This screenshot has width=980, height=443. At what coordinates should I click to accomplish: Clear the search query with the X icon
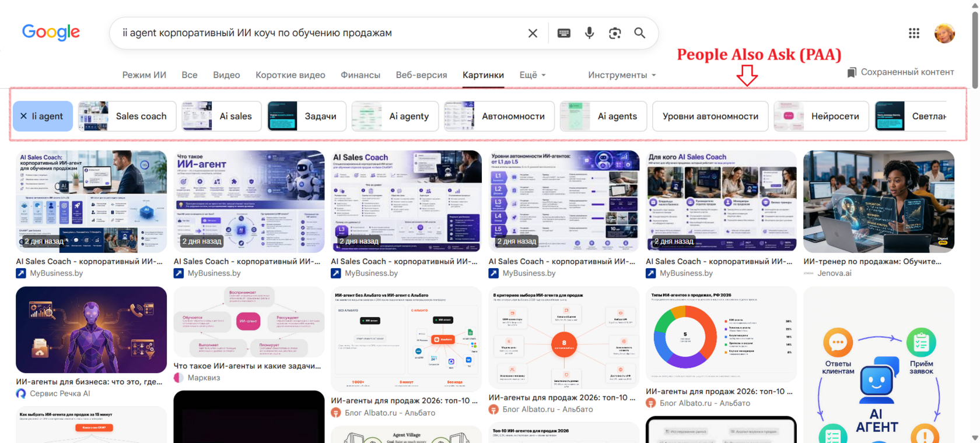pyautogui.click(x=533, y=33)
